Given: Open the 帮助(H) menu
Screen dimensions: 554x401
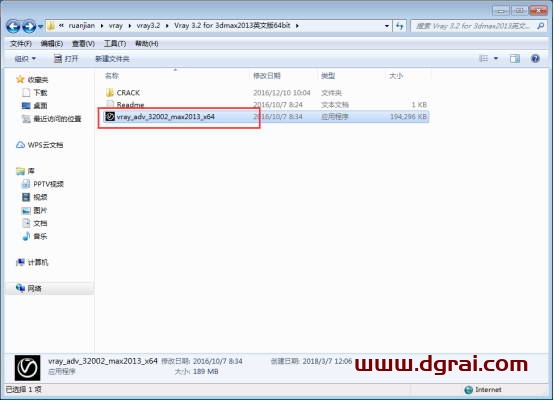Looking at the screenshot, I should point(147,43).
